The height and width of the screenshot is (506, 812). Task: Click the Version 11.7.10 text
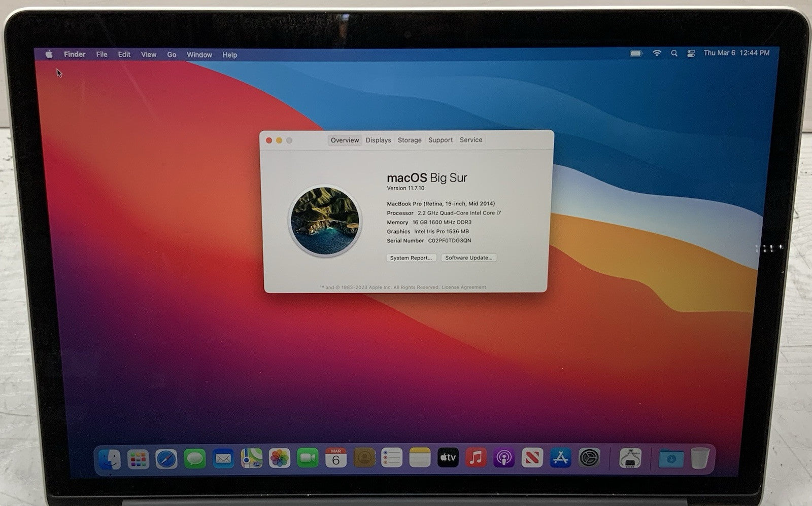pos(405,188)
